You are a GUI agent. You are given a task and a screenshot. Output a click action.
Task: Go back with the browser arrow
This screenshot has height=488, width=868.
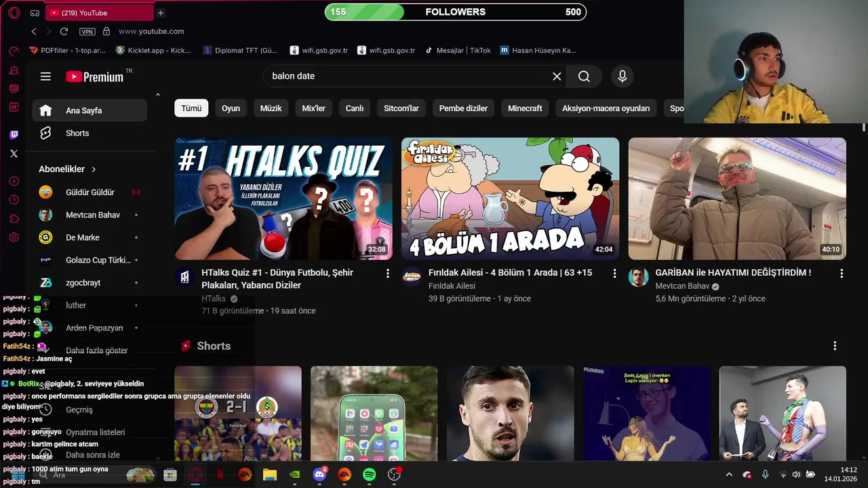[x=34, y=31]
